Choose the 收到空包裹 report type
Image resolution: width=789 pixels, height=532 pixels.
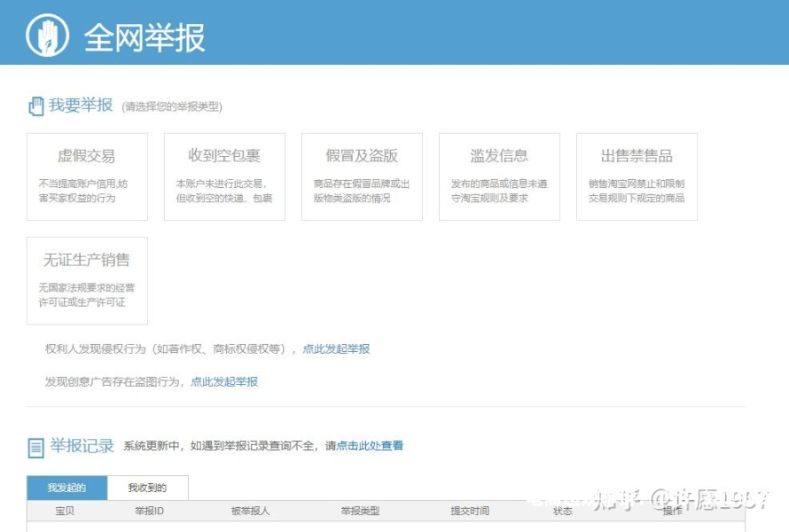coord(224,176)
